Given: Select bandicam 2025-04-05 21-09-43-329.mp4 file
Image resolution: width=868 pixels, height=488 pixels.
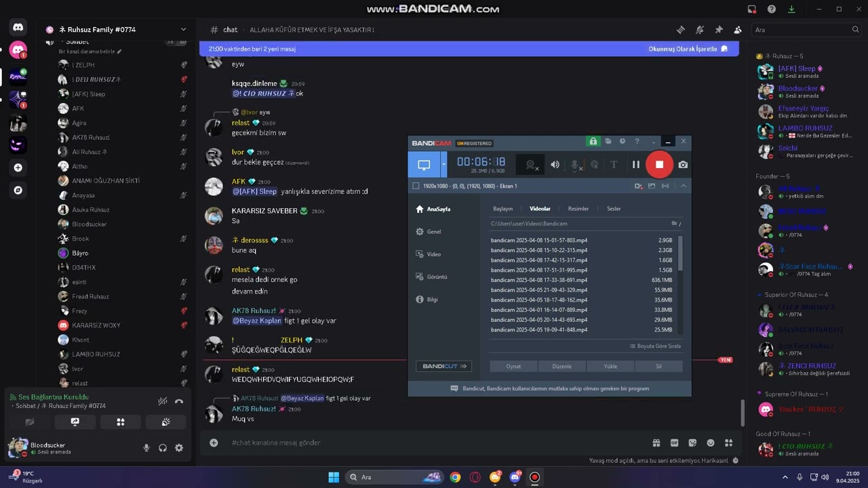Looking at the screenshot, I should pyautogui.click(x=582, y=290).
